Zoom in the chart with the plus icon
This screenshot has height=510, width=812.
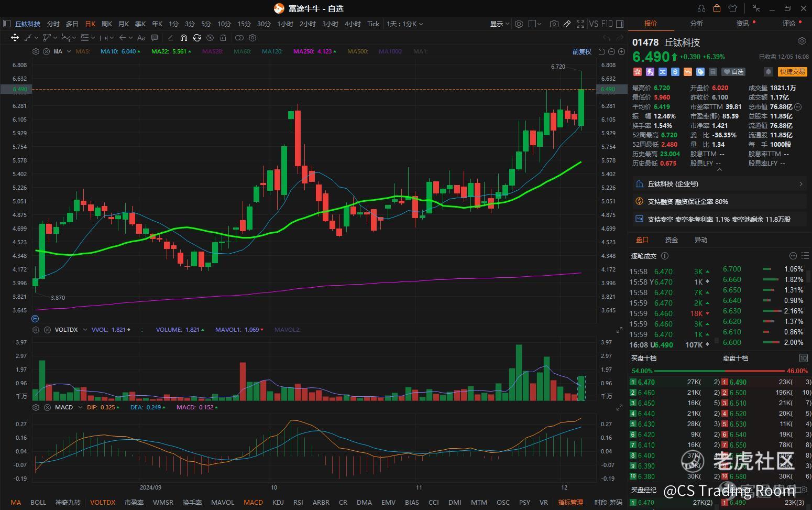621,51
